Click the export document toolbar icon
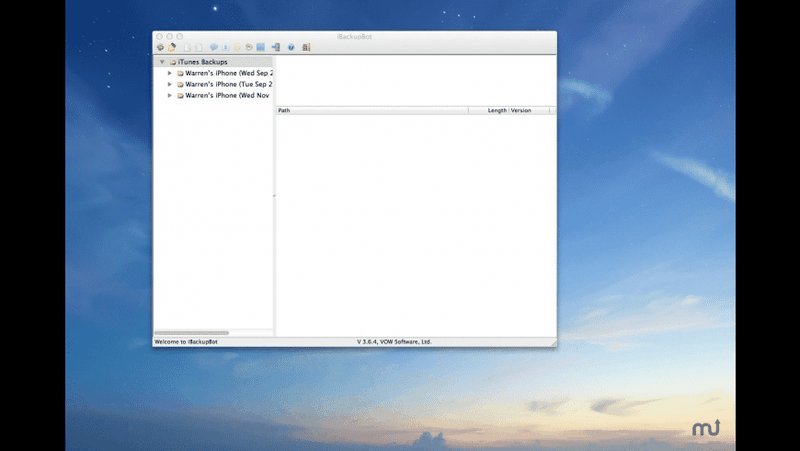 click(x=187, y=47)
